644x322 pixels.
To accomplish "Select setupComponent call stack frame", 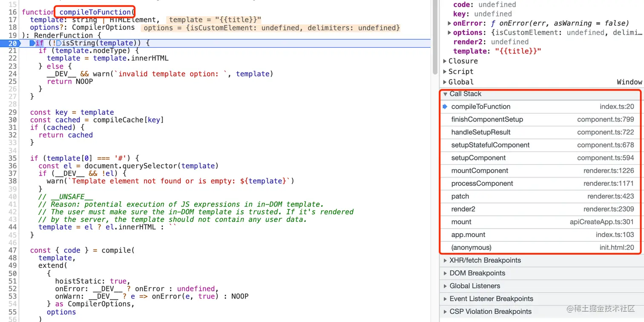I will click(x=540, y=158).
